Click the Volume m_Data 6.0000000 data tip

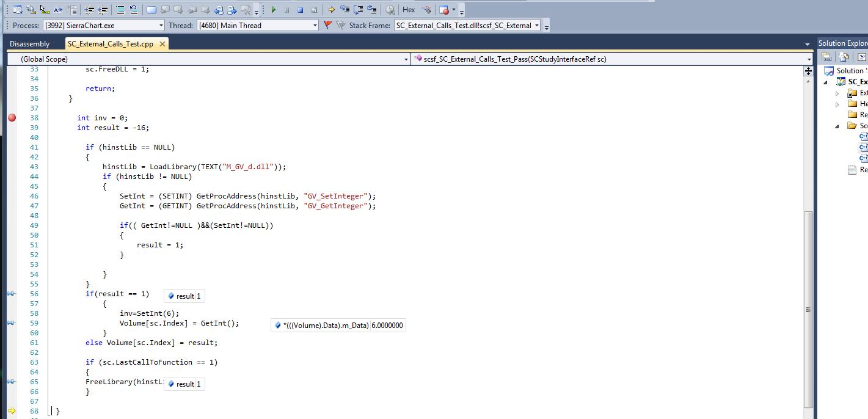(x=338, y=326)
